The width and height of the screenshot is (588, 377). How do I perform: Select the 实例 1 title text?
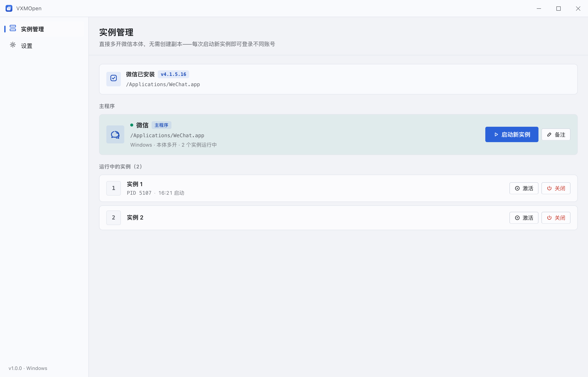(135, 184)
